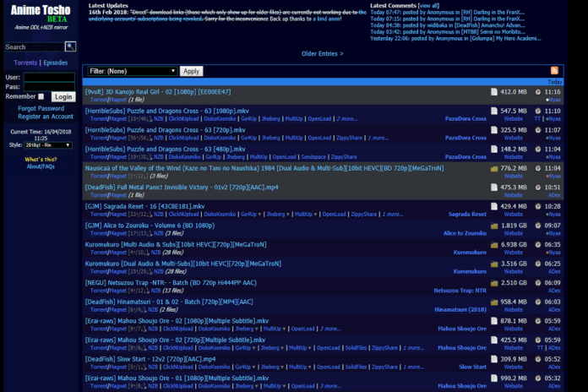Viewport: 588px width, 392px height.
Task: Focus the Search text field
Action: 35,47
